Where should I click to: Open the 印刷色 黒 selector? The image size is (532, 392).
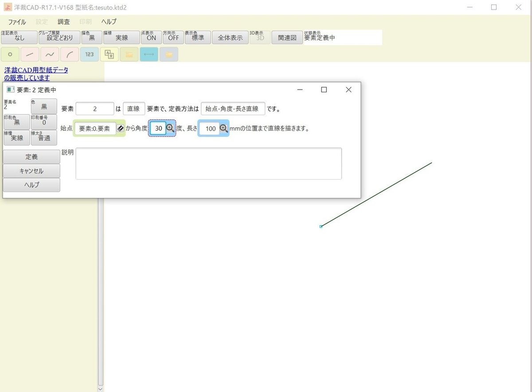[x=16, y=122]
